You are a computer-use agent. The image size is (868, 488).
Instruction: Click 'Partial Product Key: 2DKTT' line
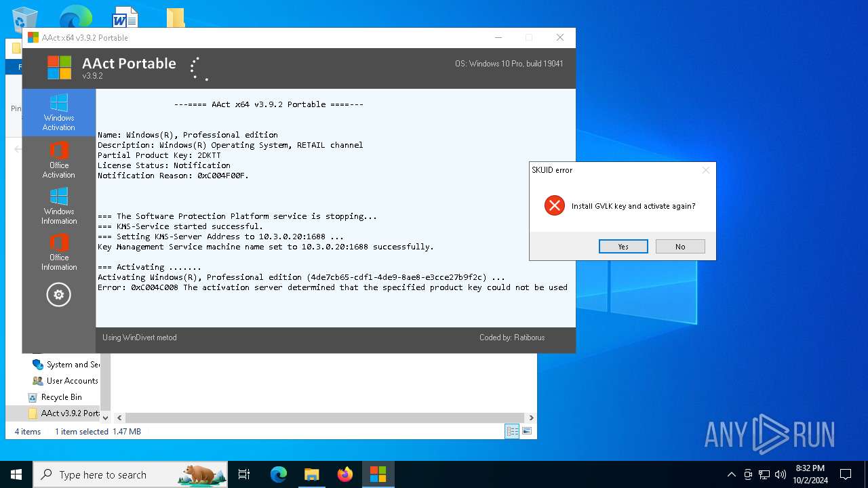pyautogui.click(x=159, y=155)
